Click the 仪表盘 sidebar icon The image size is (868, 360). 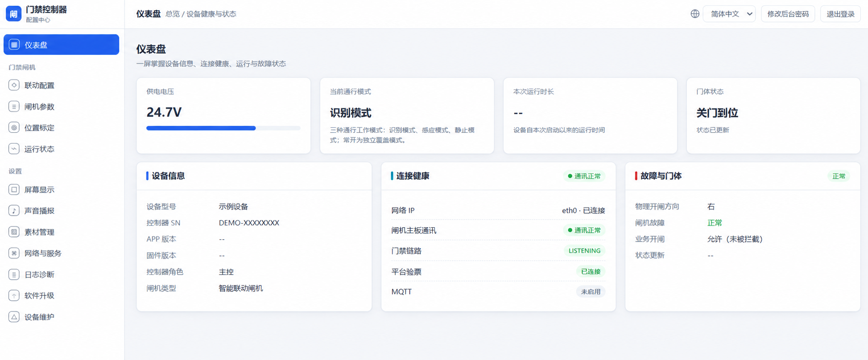point(14,45)
